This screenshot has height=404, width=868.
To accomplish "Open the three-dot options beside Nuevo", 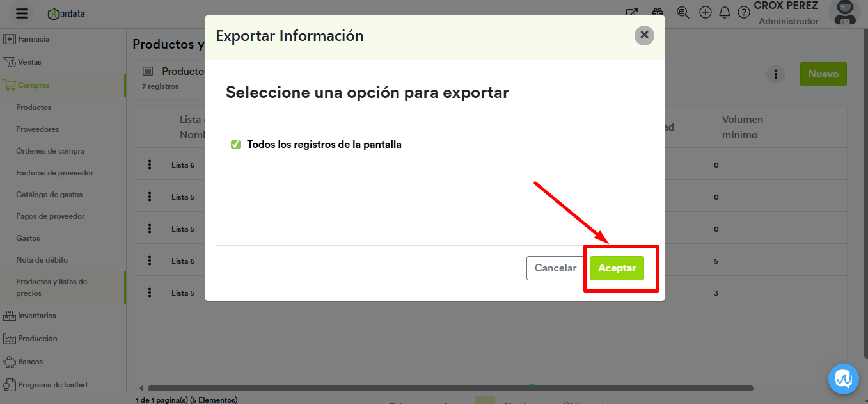I will click(775, 75).
